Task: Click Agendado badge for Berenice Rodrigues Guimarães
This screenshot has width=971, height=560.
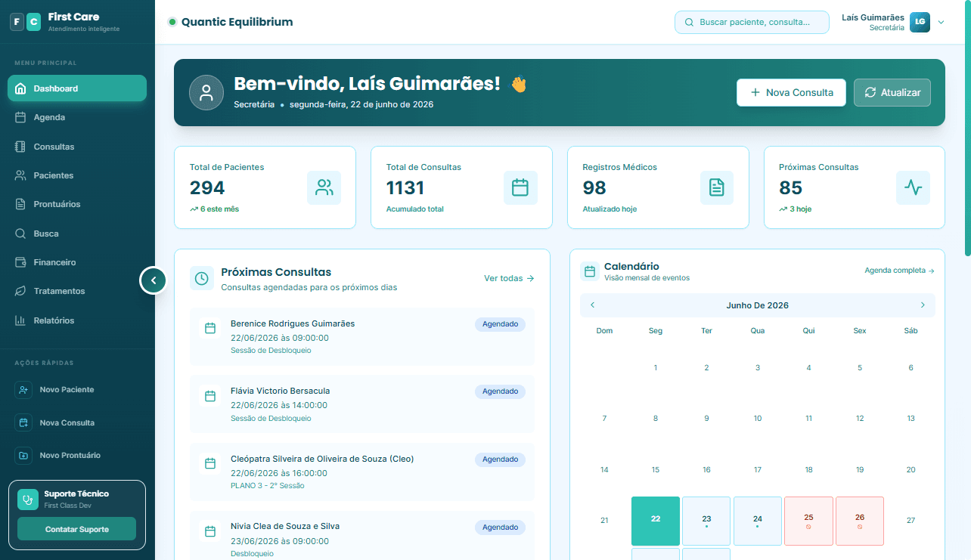Action: (x=500, y=324)
